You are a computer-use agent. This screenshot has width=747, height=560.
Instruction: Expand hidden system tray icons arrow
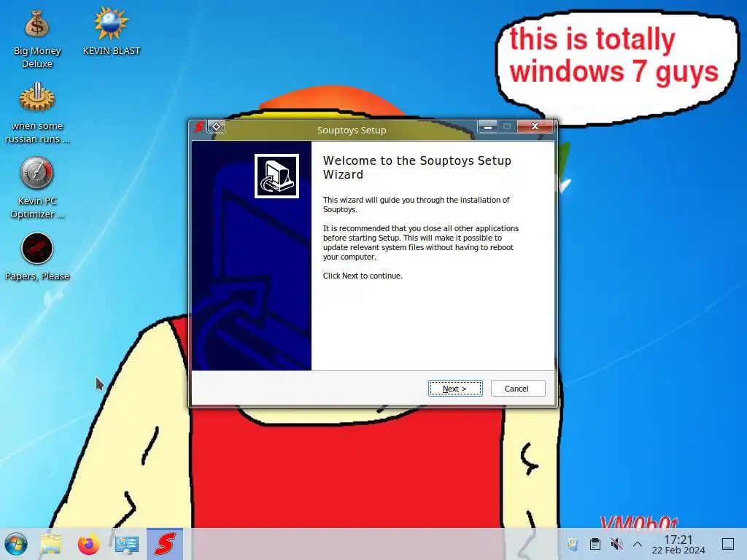point(638,544)
